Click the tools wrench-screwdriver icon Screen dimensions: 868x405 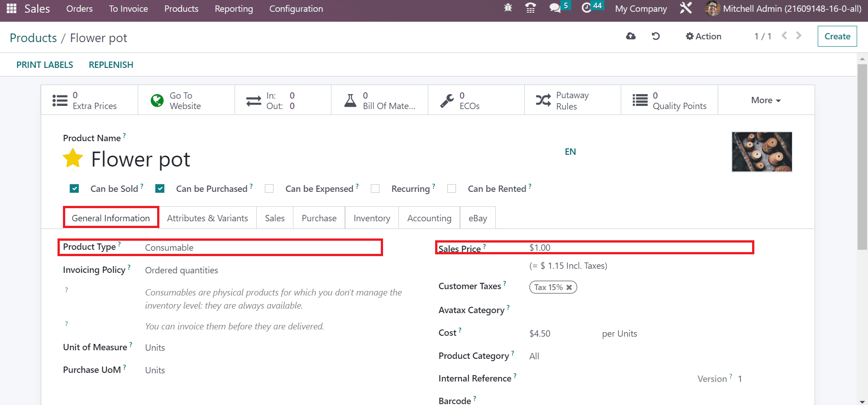pyautogui.click(x=686, y=8)
